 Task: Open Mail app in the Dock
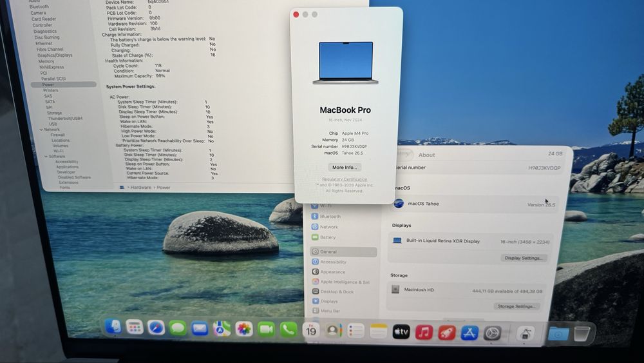(x=200, y=328)
